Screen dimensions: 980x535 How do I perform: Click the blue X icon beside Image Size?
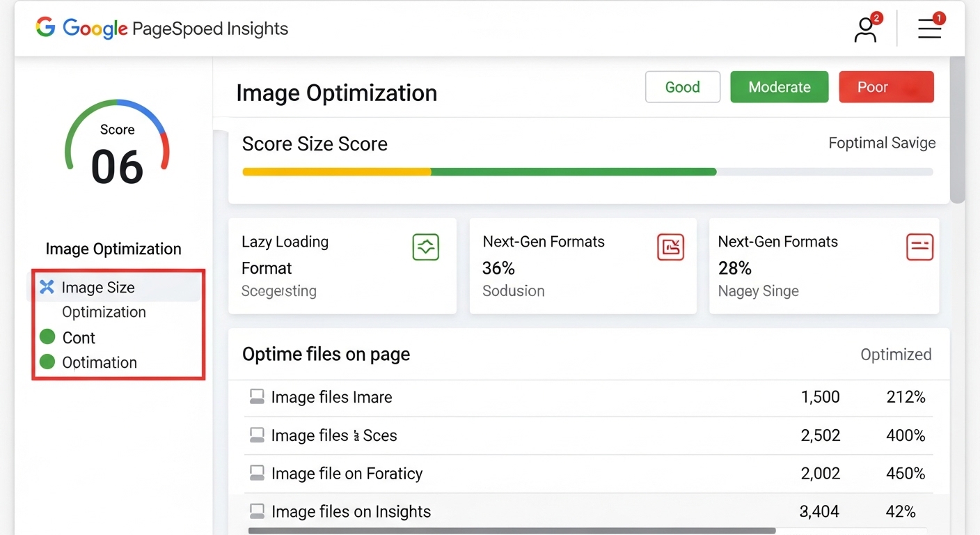[x=47, y=287]
